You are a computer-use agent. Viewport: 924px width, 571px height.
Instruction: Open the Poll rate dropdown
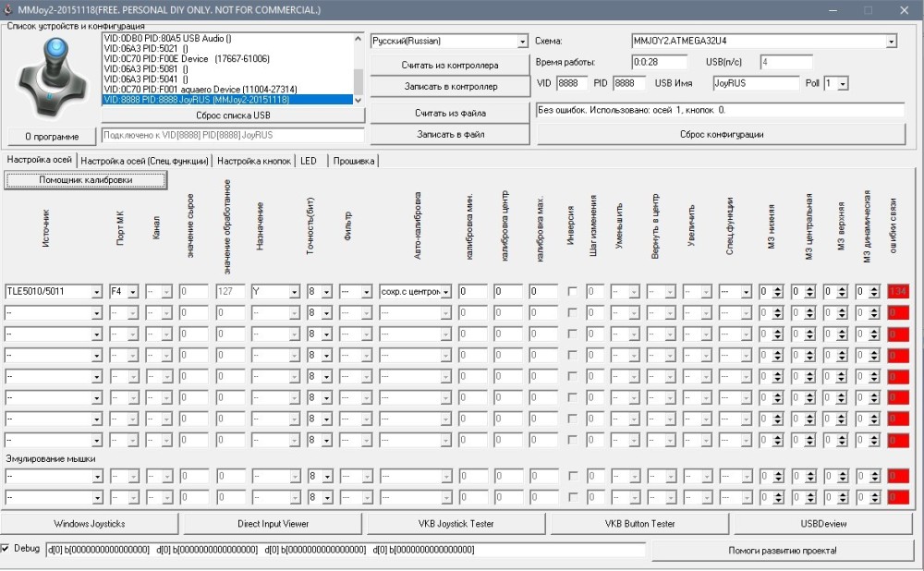tap(842, 84)
